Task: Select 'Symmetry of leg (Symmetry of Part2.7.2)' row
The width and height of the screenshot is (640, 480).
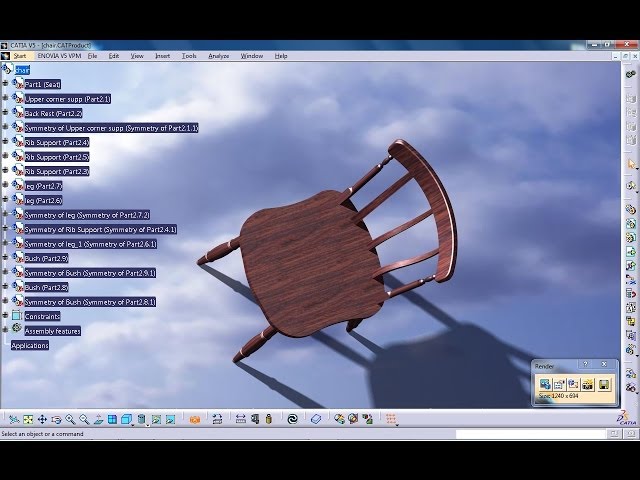Action: tap(87, 215)
